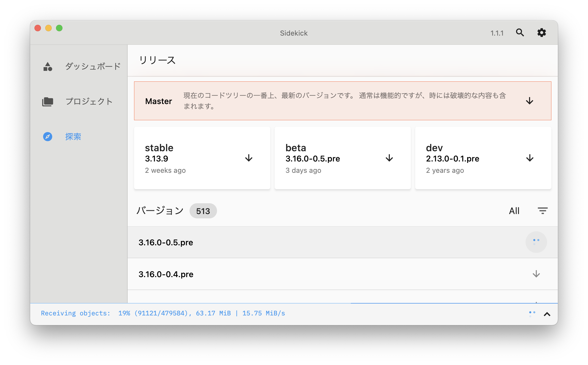The image size is (588, 365).
Task: Select the ダッシュボード sidebar icon
Action: click(x=48, y=66)
